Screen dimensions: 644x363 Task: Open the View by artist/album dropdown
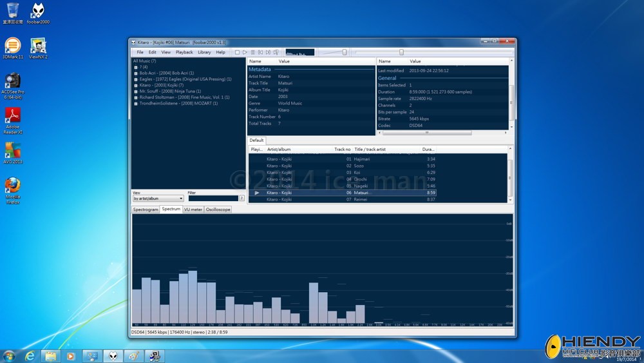coord(158,199)
